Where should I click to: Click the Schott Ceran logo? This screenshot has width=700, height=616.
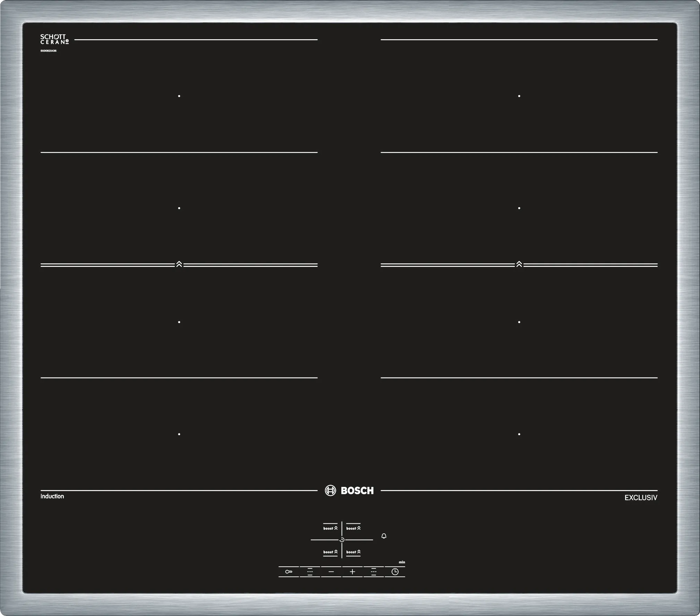pyautogui.click(x=54, y=39)
